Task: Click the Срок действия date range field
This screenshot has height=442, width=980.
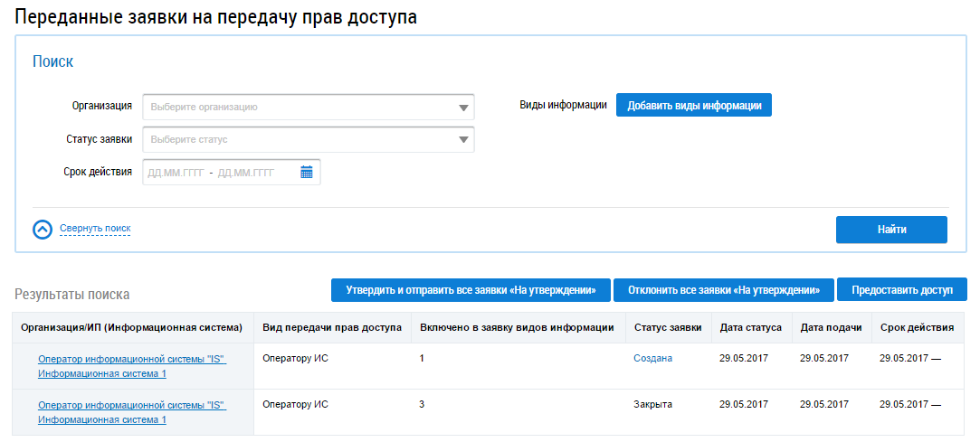Action: pos(220,172)
